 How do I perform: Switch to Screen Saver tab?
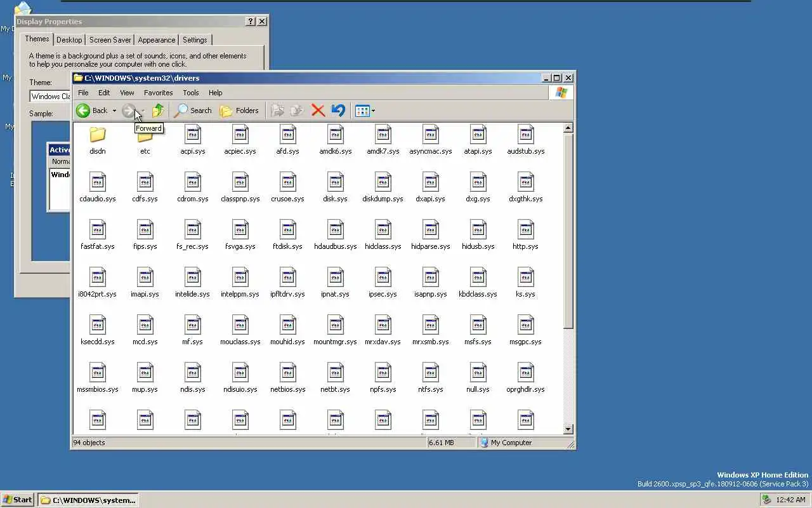(110, 40)
